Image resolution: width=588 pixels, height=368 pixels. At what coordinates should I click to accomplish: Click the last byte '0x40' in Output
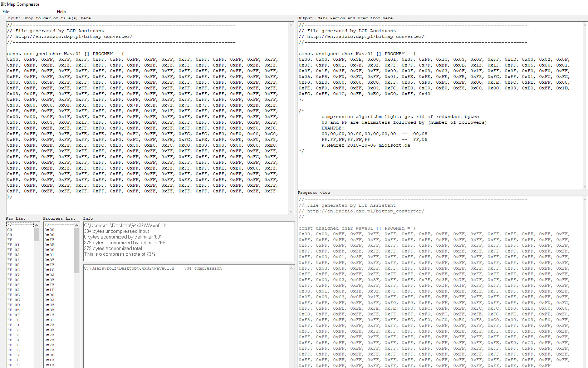(425, 94)
